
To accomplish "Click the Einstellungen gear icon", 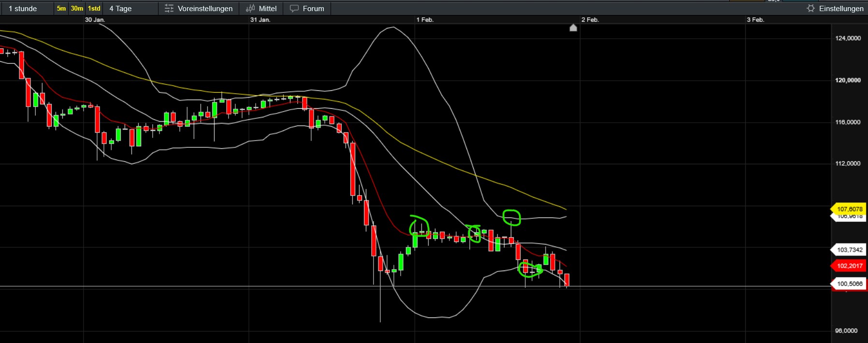I will point(810,8).
